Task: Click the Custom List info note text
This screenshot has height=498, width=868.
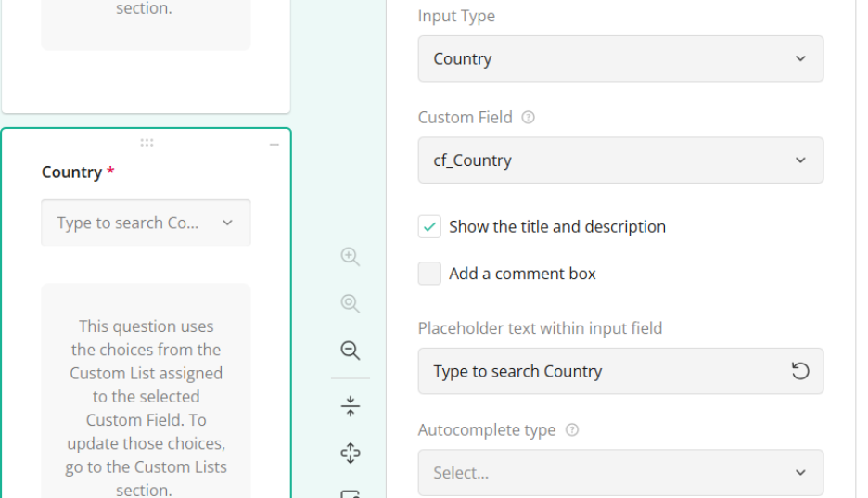Action: (147, 408)
